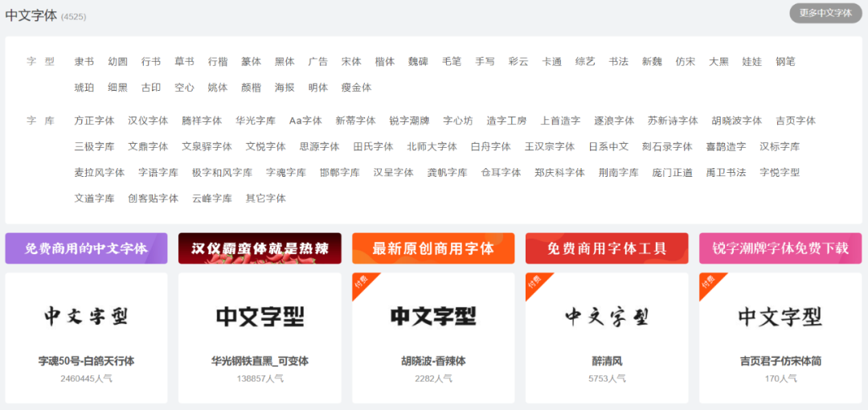Filter by 隶书 font style
Viewport: 868px width, 410px height.
coord(84,61)
